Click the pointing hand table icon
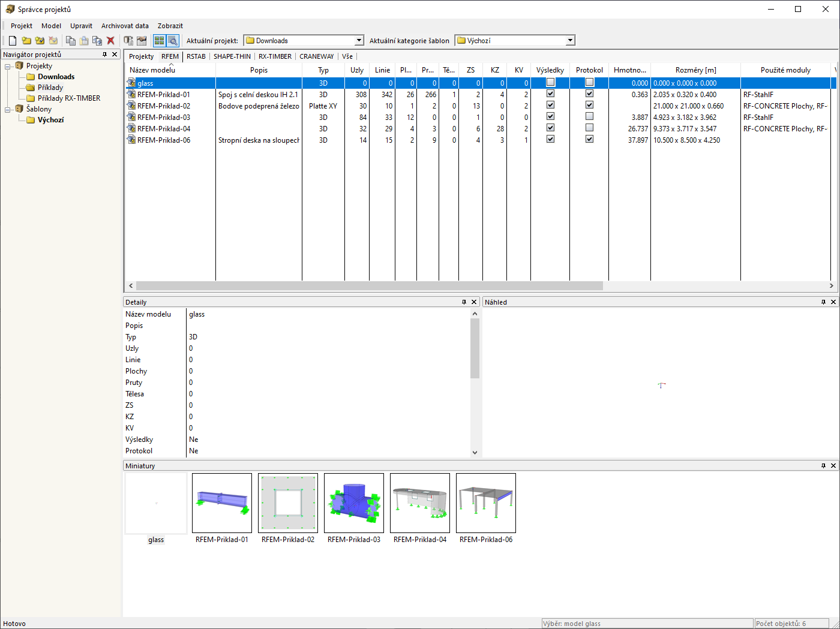The width and height of the screenshot is (840, 629). coord(142,41)
